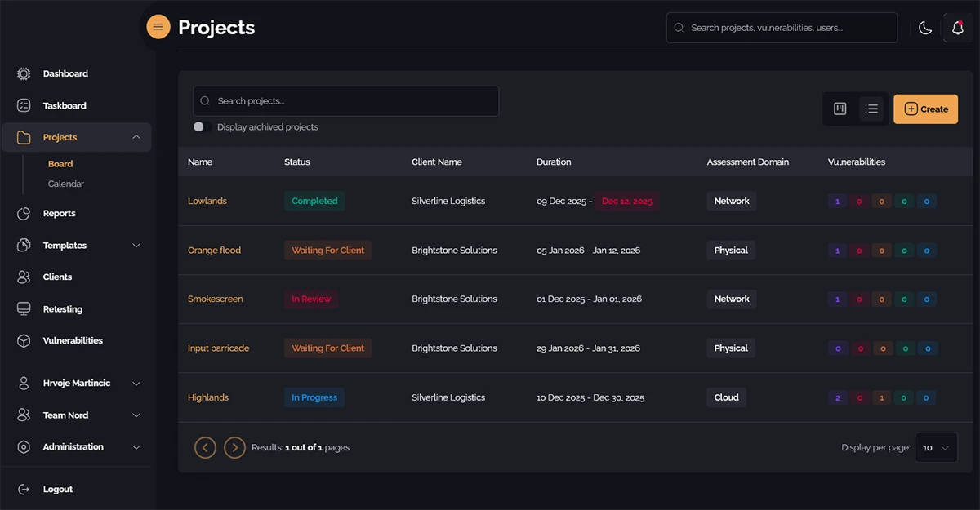Click the Retesting monitor icon

[24, 309]
